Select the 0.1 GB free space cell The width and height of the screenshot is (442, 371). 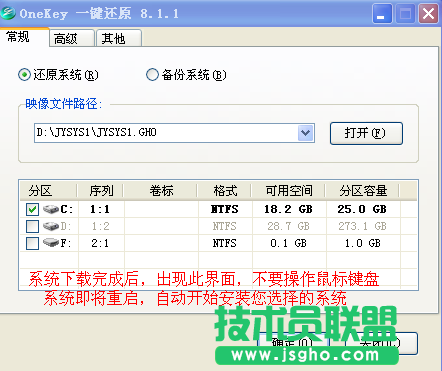(288, 243)
